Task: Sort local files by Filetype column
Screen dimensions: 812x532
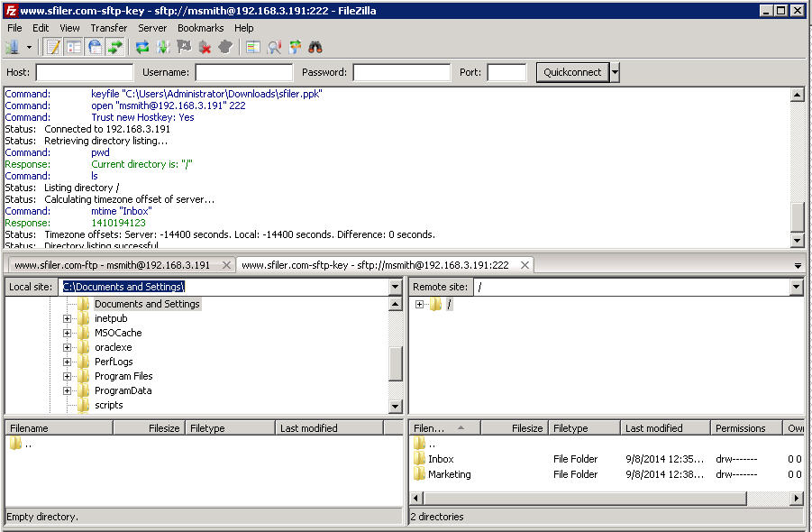Action: 230,428
